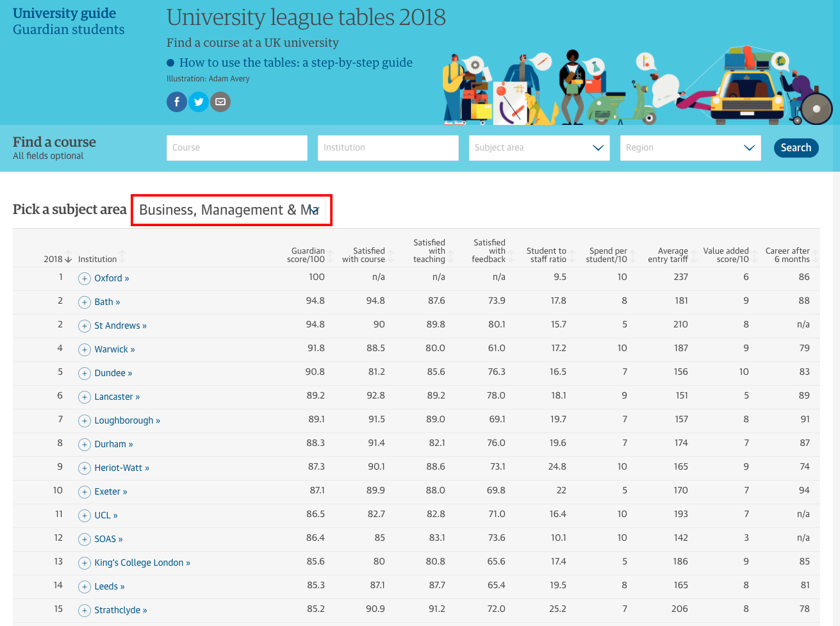Open the Heriot-Watt university link
Screen dimensions: 840x626
coord(122,468)
